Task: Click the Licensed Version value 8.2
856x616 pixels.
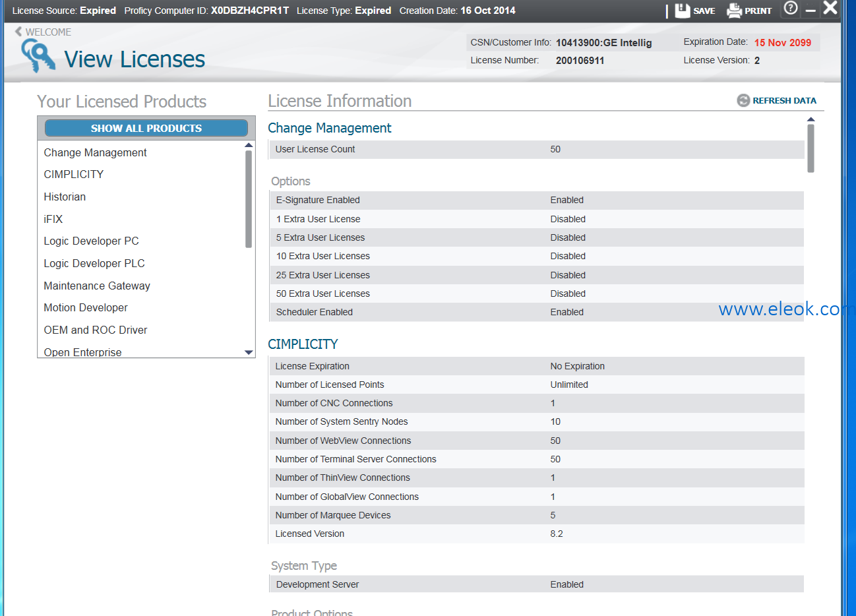Action: click(557, 534)
